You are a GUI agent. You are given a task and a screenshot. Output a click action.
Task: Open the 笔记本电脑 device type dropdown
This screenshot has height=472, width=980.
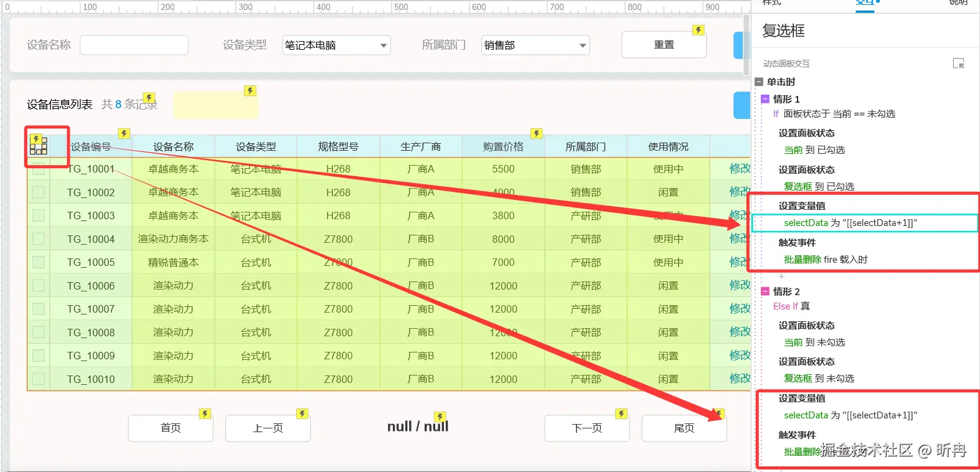click(336, 45)
